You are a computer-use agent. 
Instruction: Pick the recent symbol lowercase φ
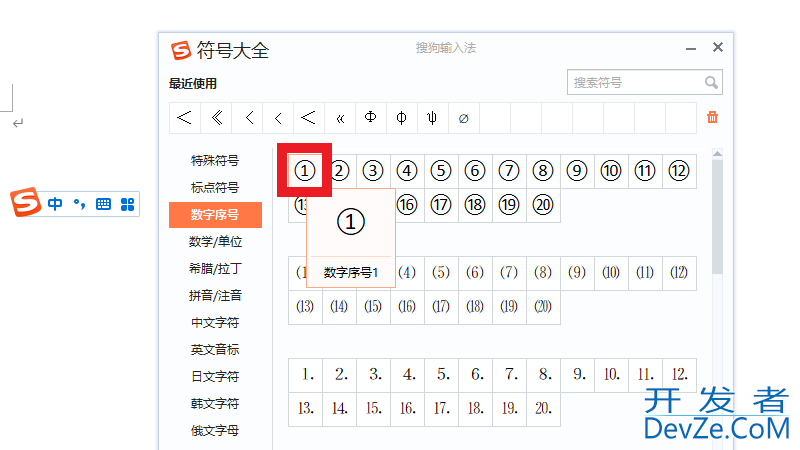[x=402, y=118]
